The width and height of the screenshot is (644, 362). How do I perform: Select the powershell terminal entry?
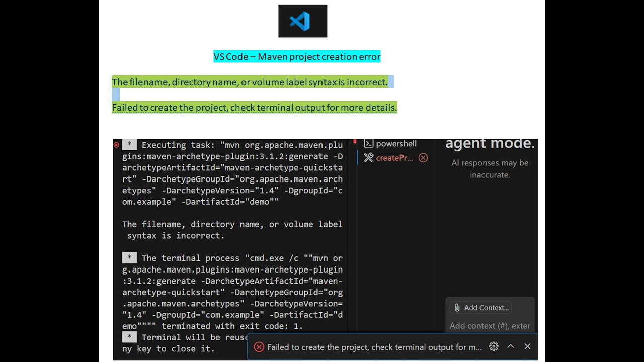(x=390, y=144)
